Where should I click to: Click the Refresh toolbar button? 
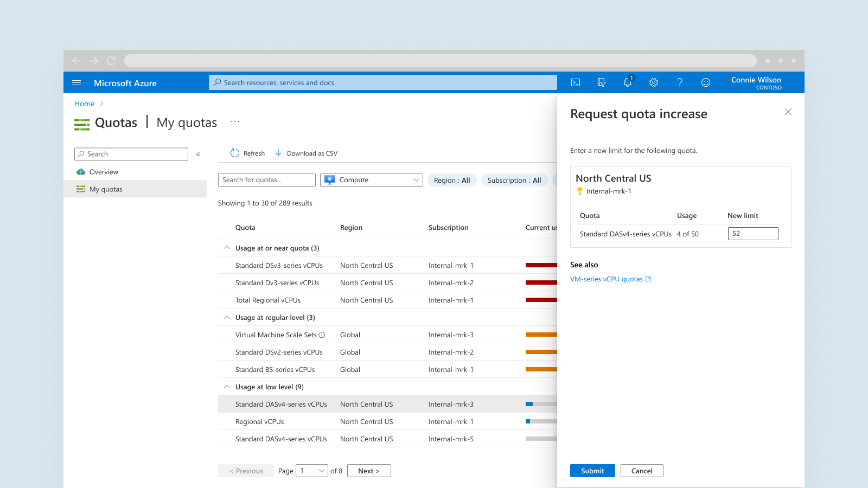(248, 153)
